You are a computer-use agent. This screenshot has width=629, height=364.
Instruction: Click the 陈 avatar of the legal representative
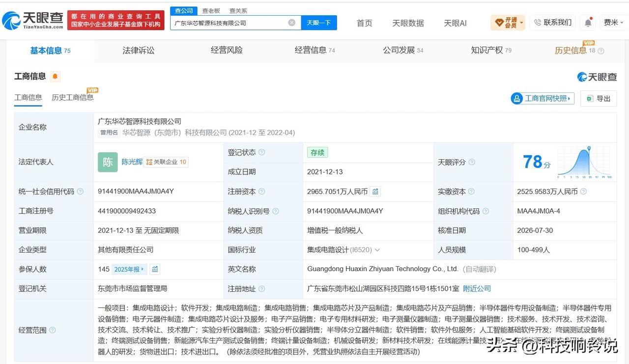[108, 162]
